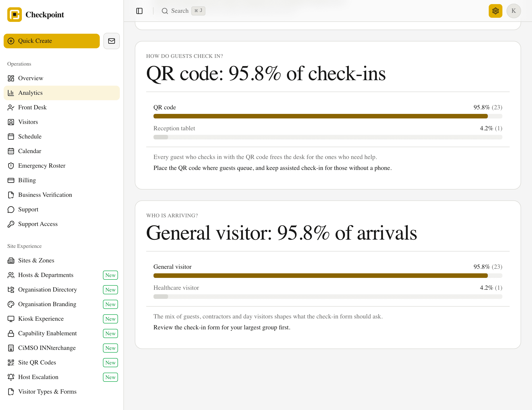Select the 'Reception tablet' label
The height and width of the screenshot is (410, 532).
click(174, 128)
